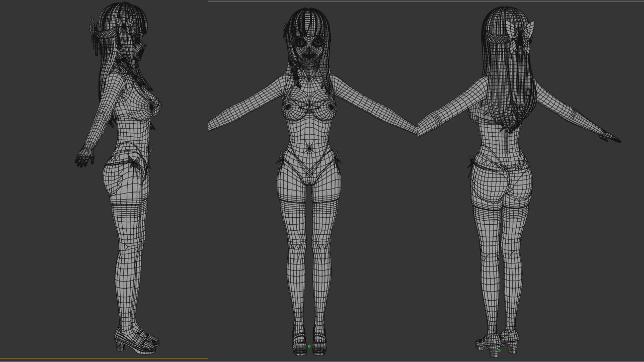Select the shoes of the side-view model
The width and height of the screenshot is (644, 362).
tap(135, 340)
